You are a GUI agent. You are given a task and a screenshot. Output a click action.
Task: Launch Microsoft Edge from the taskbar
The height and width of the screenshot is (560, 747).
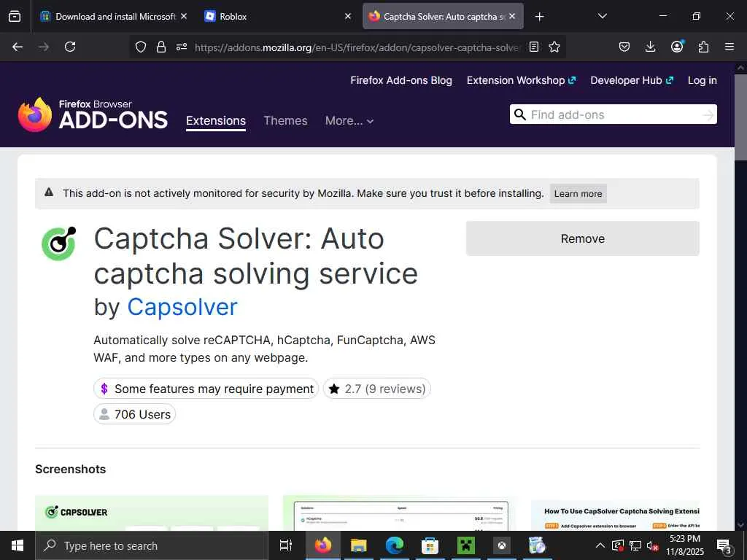coord(395,545)
